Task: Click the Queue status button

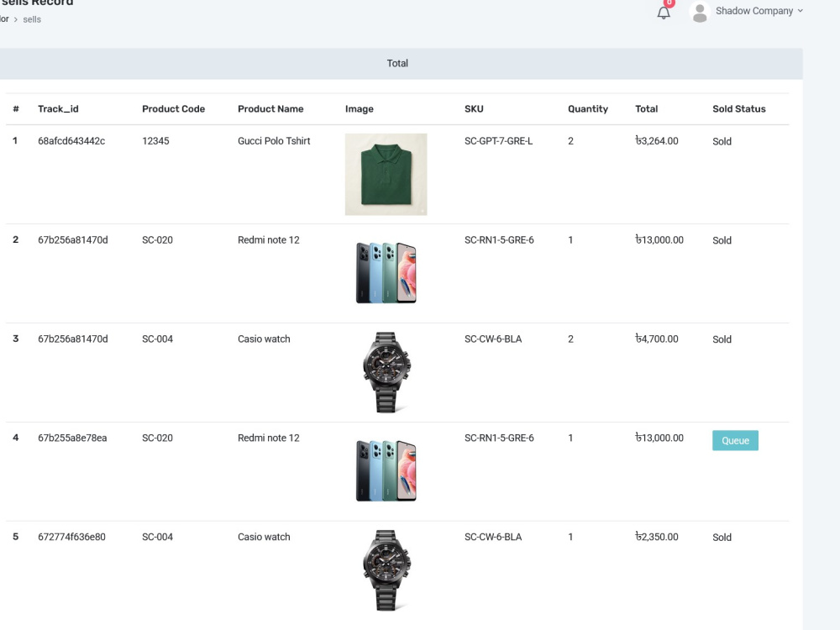Action: pos(735,440)
